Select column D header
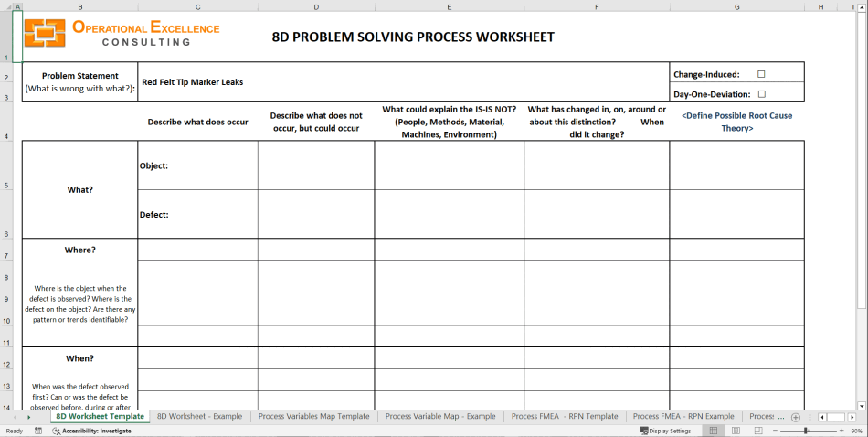 pos(316,6)
